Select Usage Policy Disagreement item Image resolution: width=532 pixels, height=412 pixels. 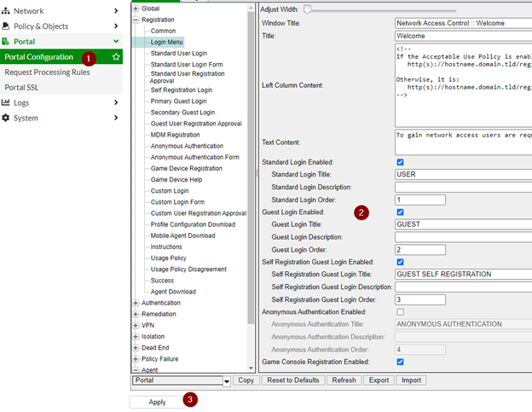[188, 270]
